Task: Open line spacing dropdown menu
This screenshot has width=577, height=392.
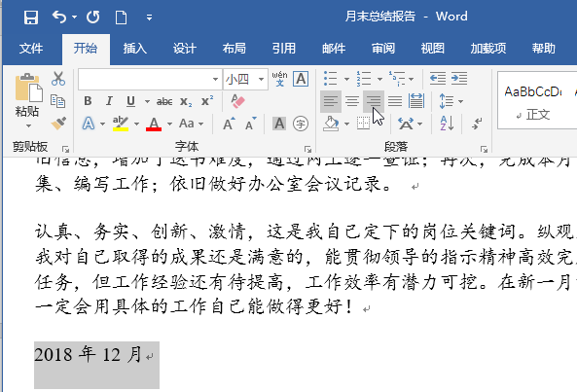Action: (451, 101)
